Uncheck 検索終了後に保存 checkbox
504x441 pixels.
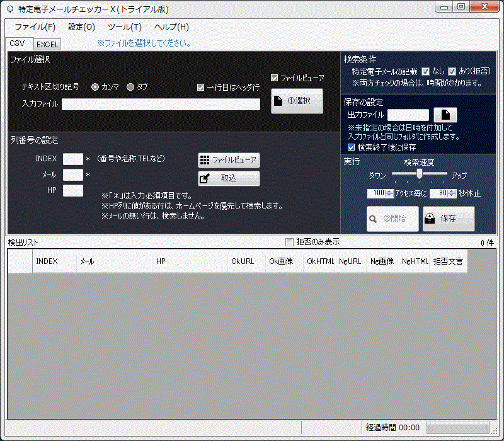point(352,147)
